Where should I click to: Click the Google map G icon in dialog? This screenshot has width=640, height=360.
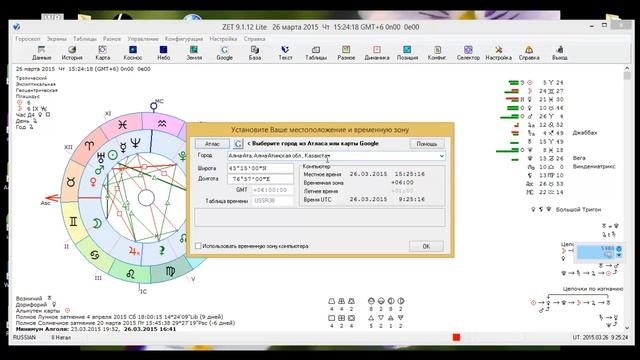pos(238,144)
